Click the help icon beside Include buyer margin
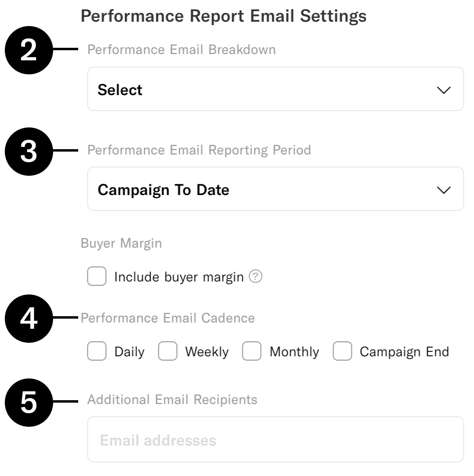 coord(256,277)
